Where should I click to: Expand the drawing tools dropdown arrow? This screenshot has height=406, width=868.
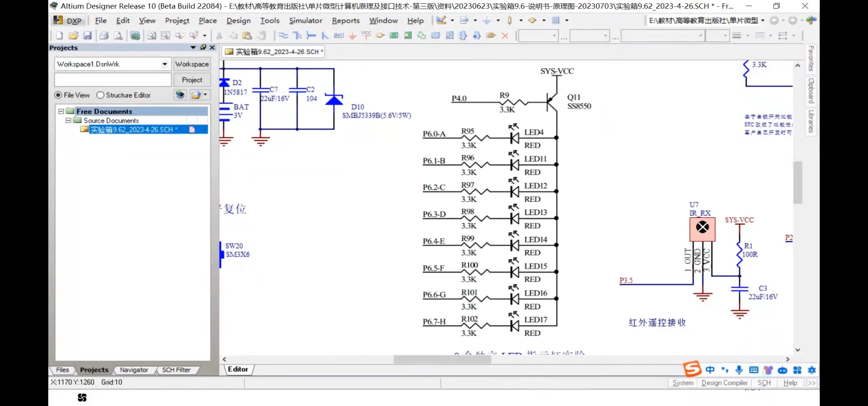[x=452, y=20]
